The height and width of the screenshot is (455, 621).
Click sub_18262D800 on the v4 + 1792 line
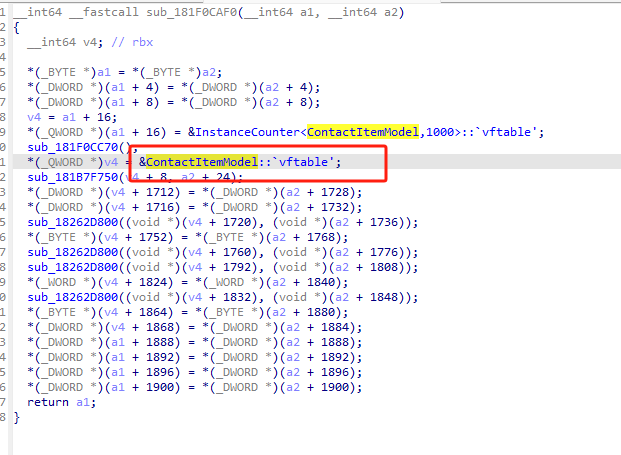coord(73,267)
